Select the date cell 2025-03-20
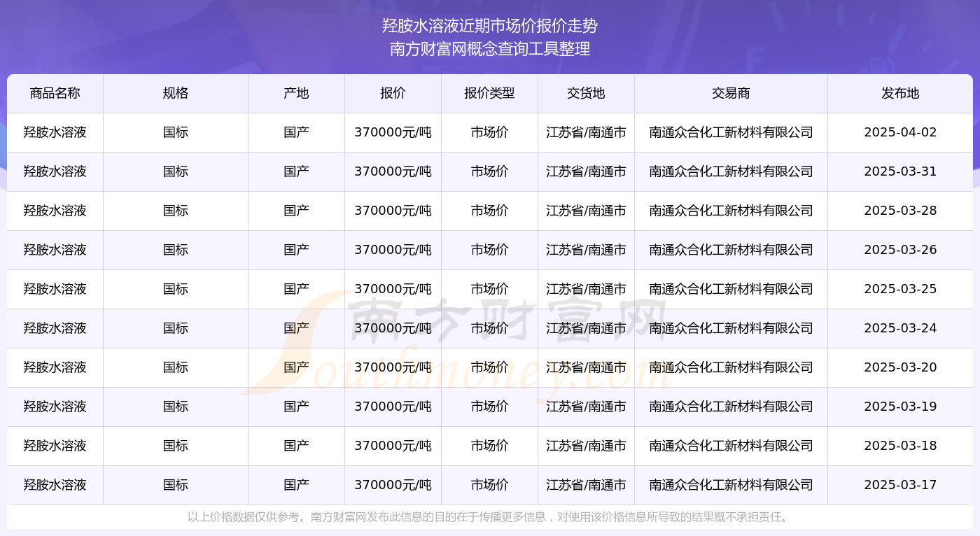 pyautogui.click(x=900, y=367)
